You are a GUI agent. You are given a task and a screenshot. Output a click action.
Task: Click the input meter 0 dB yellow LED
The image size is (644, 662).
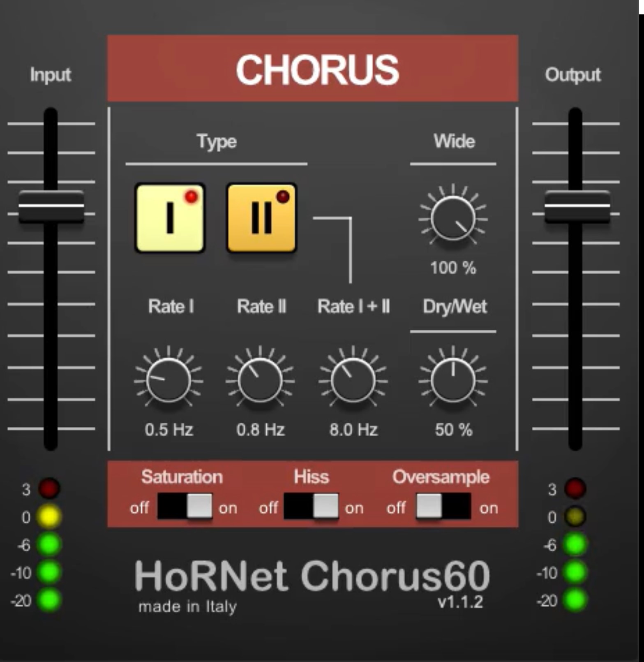pos(49,517)
